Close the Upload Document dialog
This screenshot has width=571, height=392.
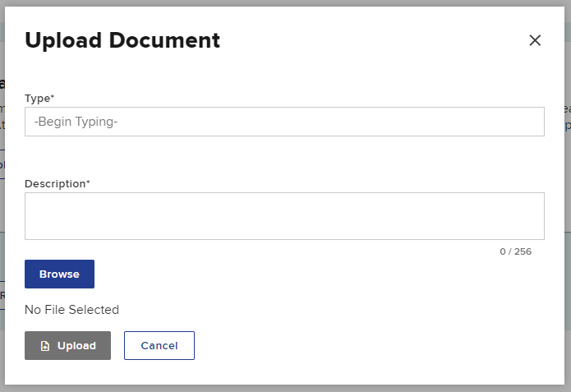pyautogui.click(x=535, y=40)
